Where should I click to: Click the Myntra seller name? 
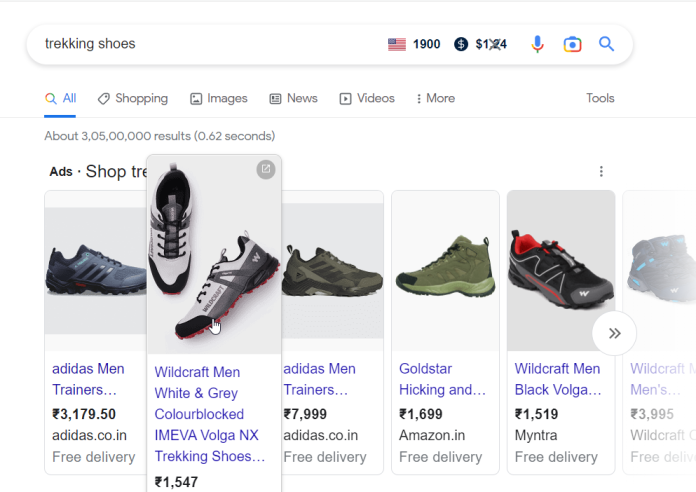536,436
